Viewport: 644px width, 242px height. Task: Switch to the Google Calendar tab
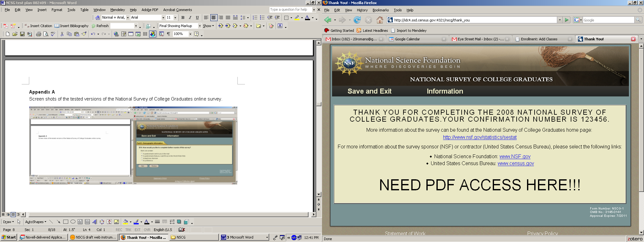click(x=407, y=39)
